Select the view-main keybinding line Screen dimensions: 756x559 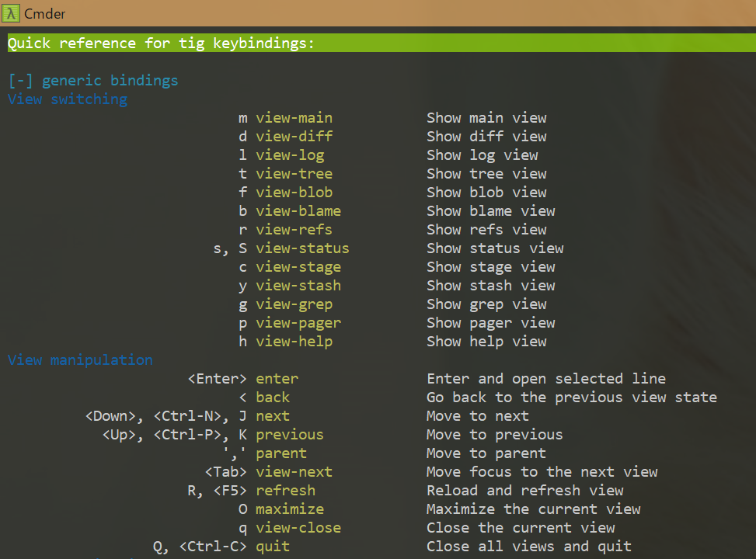point(294,117)
